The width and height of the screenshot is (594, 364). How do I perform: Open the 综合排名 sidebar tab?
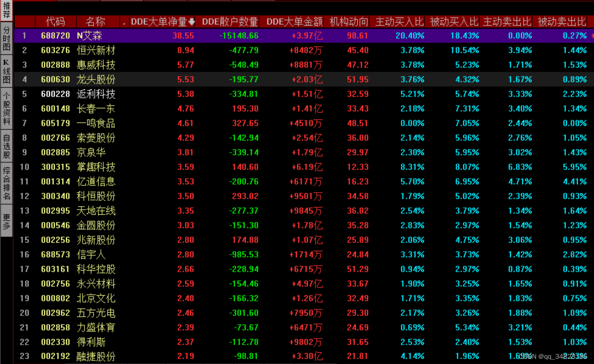coord(6,183)
